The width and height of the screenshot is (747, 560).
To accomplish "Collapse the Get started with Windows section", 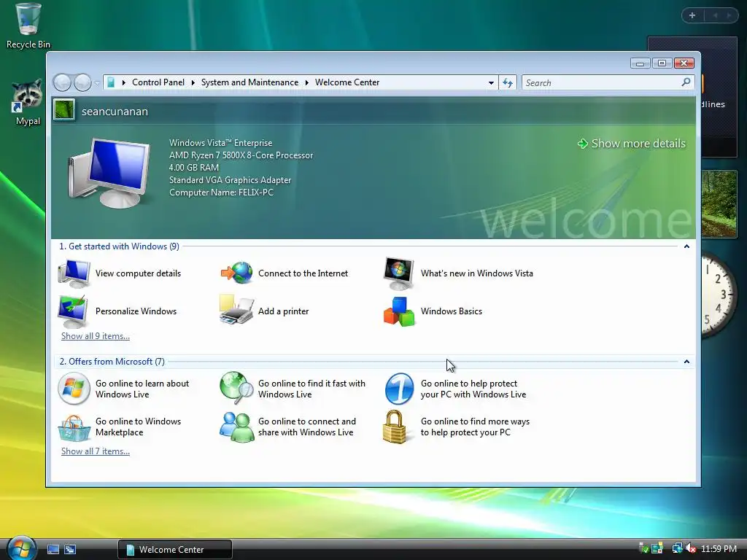I will pyautogui.click(x=686, y=246).
